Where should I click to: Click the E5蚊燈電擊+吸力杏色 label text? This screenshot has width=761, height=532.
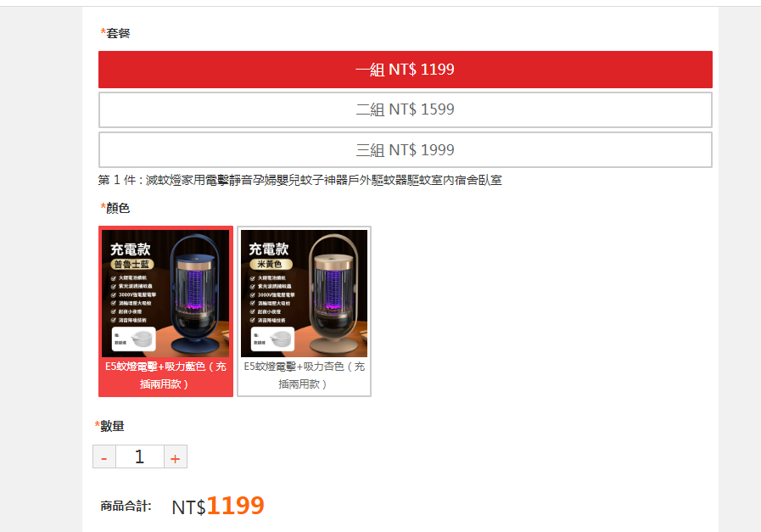click(304, 375)
